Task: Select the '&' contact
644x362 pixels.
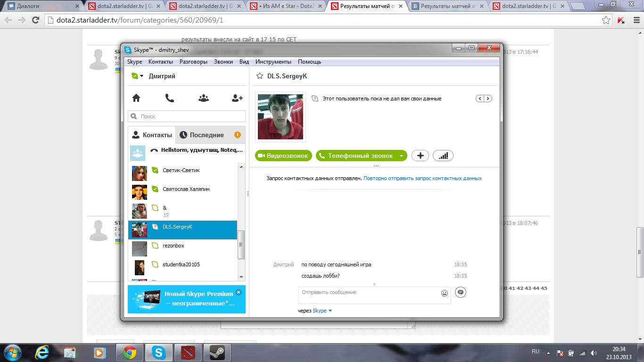Action: 183,211
